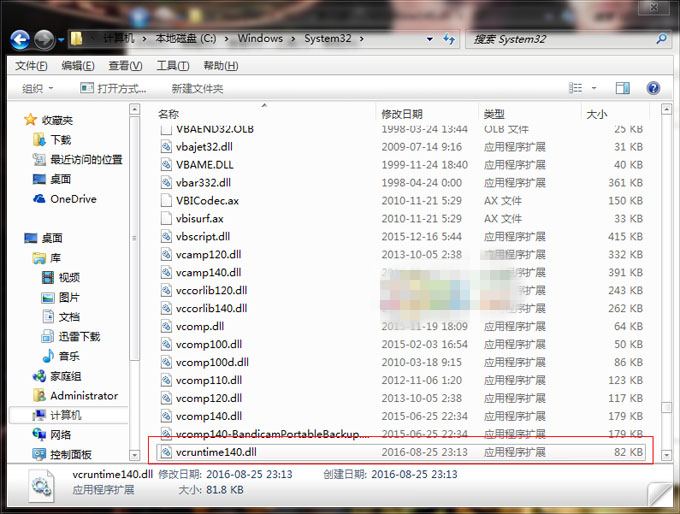This screenshot has height=514, width=680.
Task: Click the 搜索 System32 search field
Action: [x=562, y=39]
